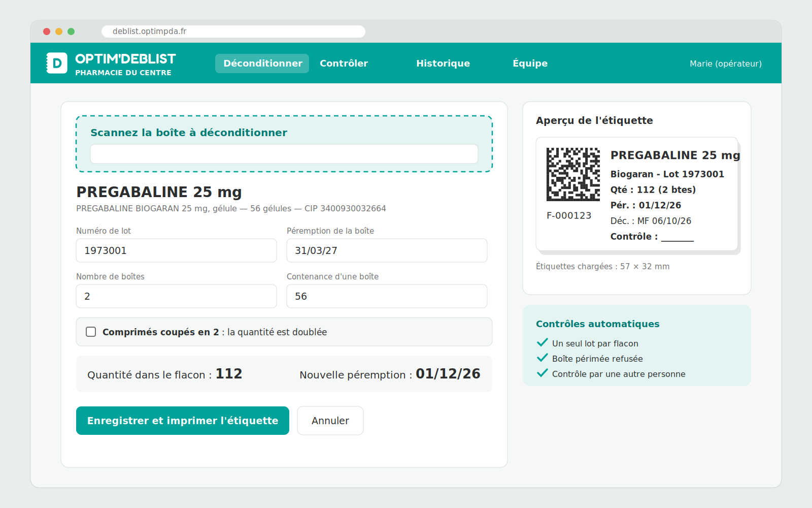812x508 pixels.
Task: Focus the box scan input field
Action: [x=284, y=154]
